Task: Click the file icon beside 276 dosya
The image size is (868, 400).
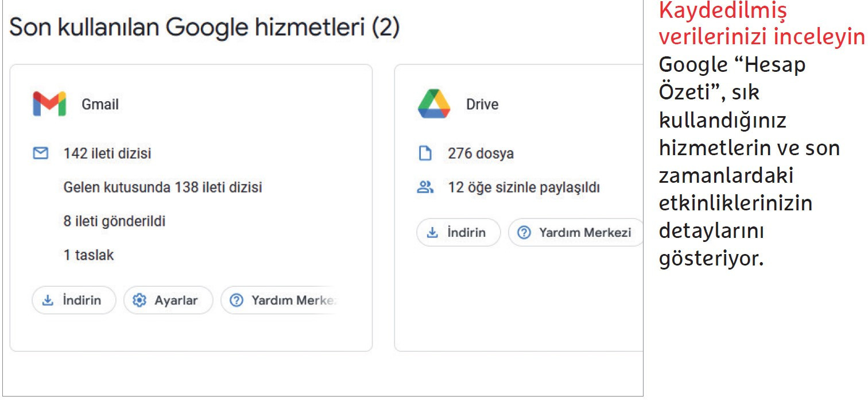Action: tap(425, 153)
